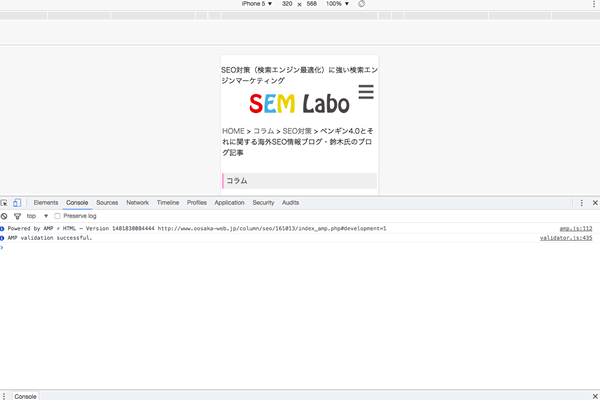600x400 pixels.
Task: Close the bottom Console drawer
Action: pos(595,396)
